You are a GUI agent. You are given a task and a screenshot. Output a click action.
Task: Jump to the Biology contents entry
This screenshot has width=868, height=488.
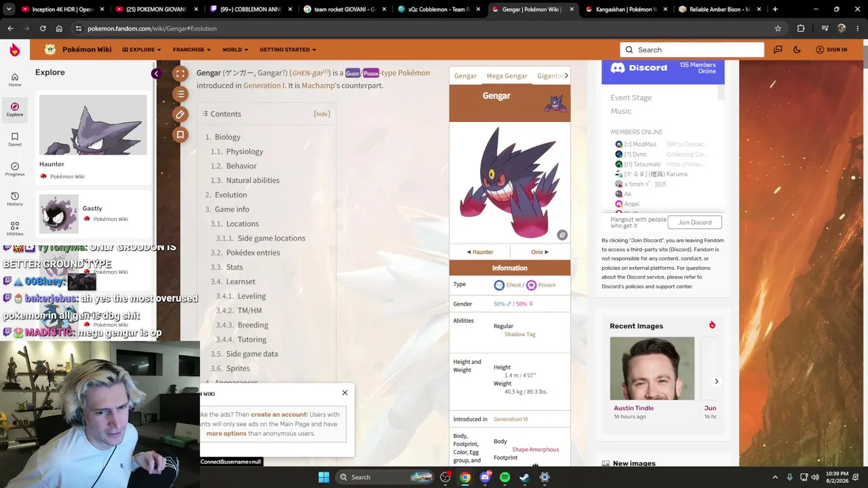point(227,137)
